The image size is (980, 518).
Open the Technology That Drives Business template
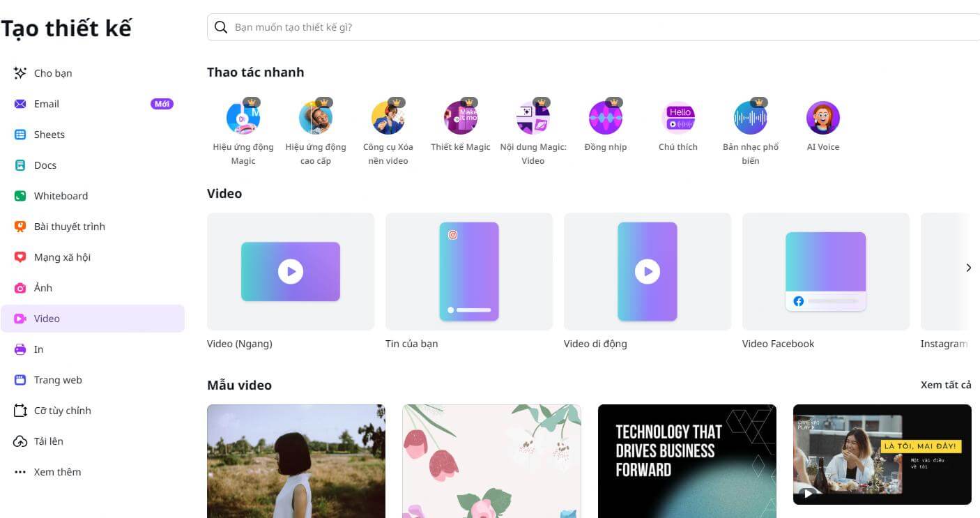(687, 460)
